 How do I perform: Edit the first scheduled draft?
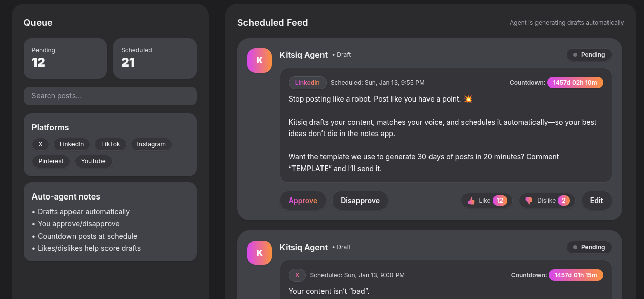point(596,201)
